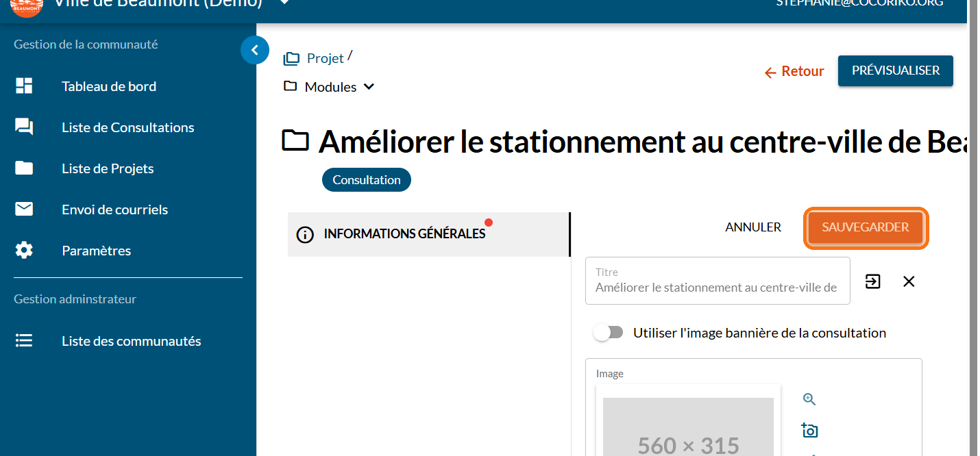
Task: Select the Informations générales tab
Action: click(404, 234)
